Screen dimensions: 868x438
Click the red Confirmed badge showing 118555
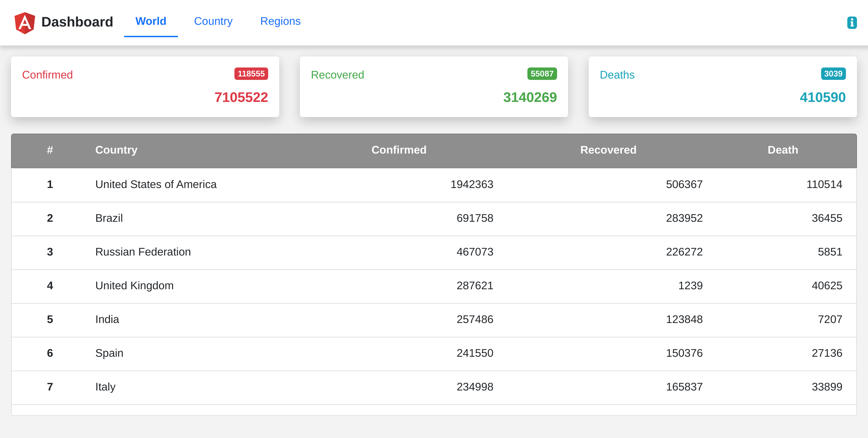point(251,74)
